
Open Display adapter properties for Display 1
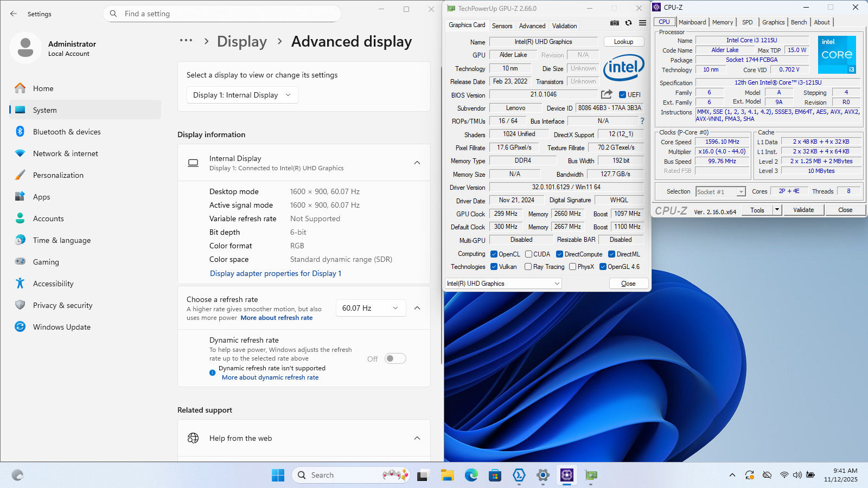click(276, 273)
